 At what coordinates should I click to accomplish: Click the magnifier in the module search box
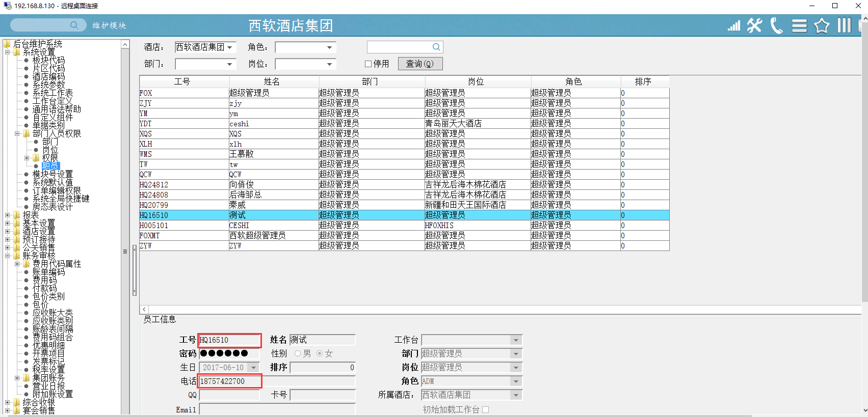(x=74, y=25)
